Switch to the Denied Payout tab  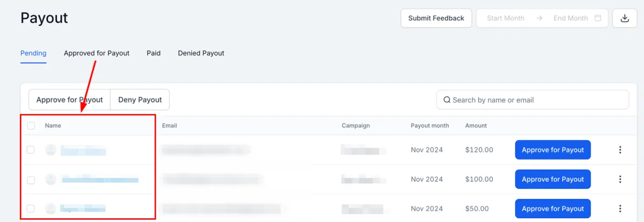coord(201,53)
